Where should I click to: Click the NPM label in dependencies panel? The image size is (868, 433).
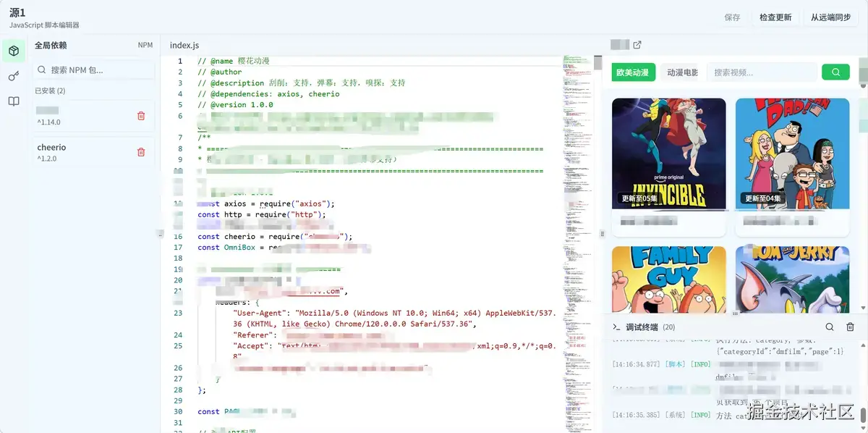point(145,45)
